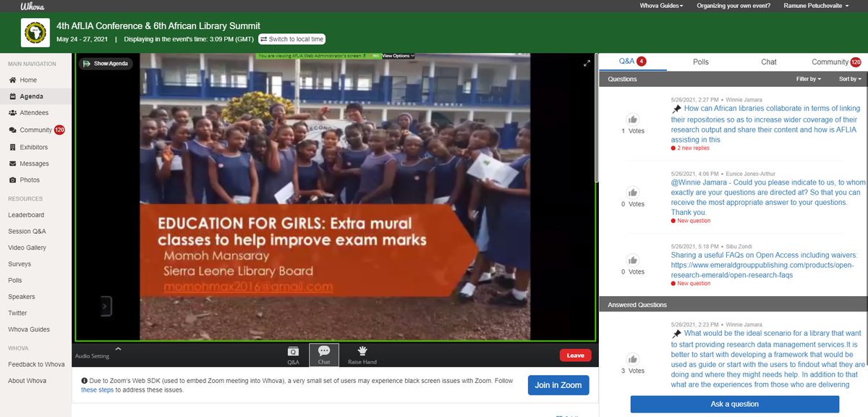Screen dimensions: 868x417
Task: Open Whova Guides dropdown in top bar
Action: point(662,6)
